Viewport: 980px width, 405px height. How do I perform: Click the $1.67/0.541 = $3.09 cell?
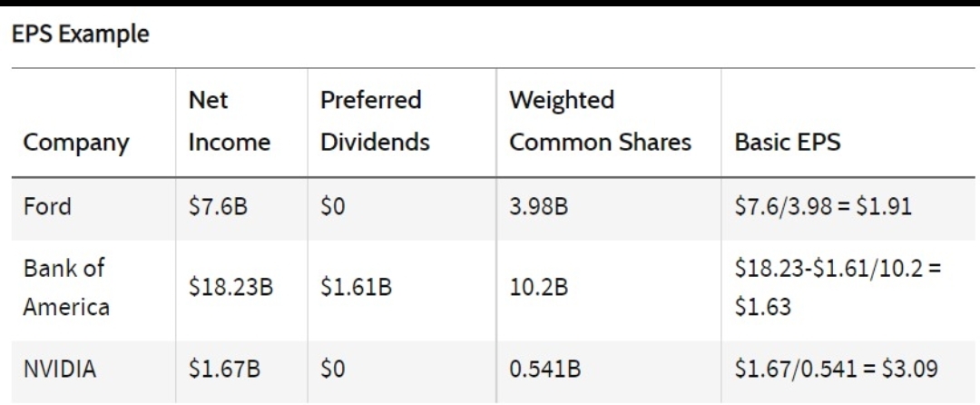pyautogui.click(x=837, y=370)
